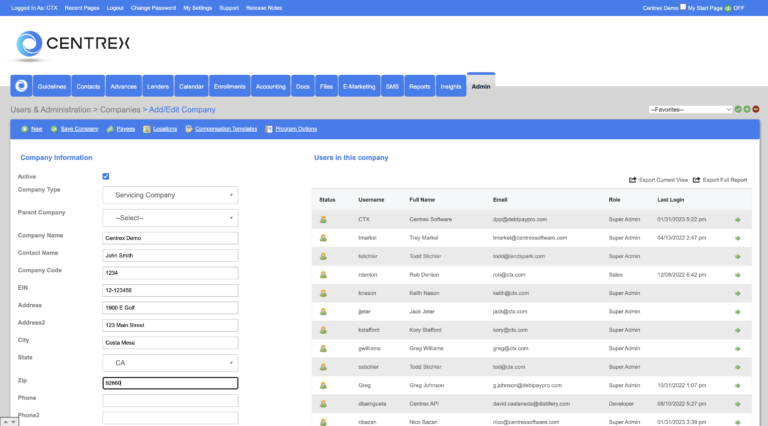Click the user status icon for CTX
Viewport: 768px width, 426px height.
(323, 219)
